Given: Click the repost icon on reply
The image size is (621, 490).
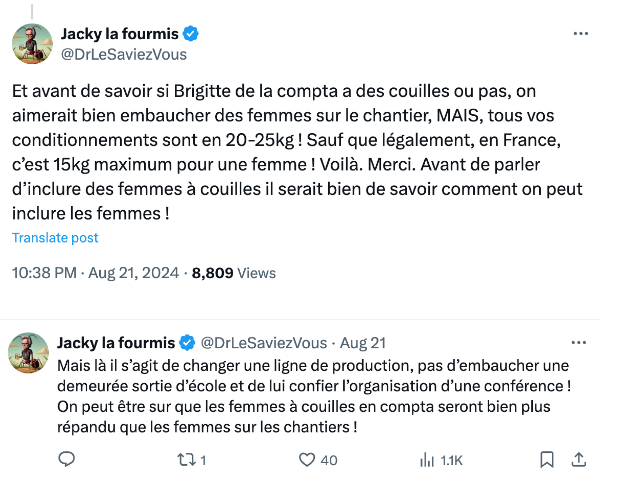Looking at the screenshot, I should click(186, 460).
